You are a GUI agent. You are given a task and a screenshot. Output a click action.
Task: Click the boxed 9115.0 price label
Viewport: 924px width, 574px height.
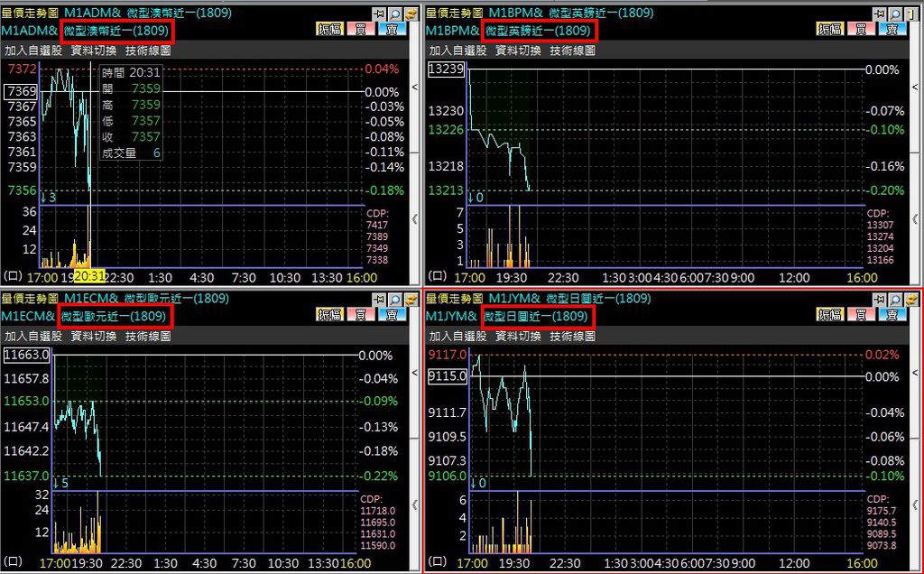(448, 376)
